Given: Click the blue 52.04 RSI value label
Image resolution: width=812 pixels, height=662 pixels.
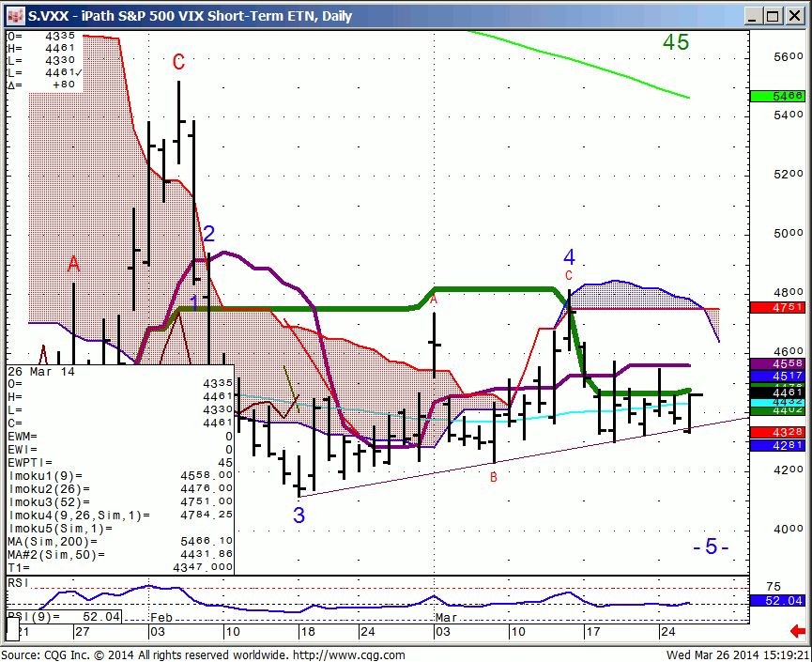Looking at the screenshot, I should (777, 600).
